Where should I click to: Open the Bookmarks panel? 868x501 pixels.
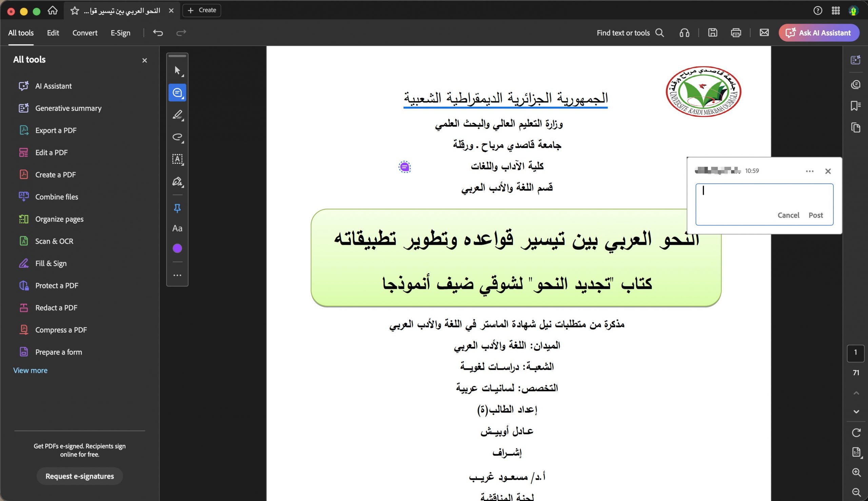coord(855,106)
